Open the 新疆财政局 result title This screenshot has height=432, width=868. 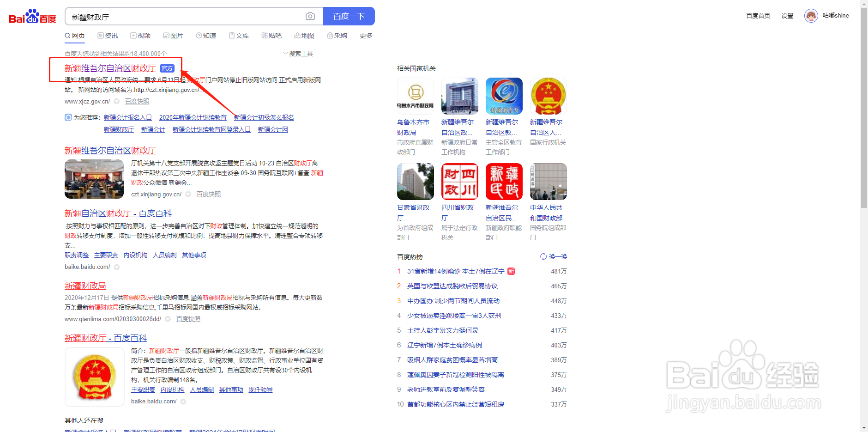pyautogui.click(x=85, y=286)
